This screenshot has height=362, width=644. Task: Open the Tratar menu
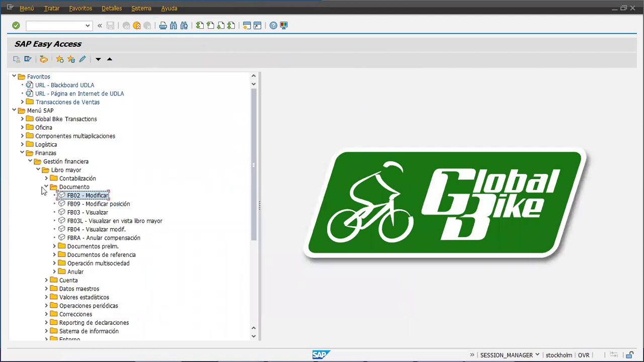click(52, 9)
